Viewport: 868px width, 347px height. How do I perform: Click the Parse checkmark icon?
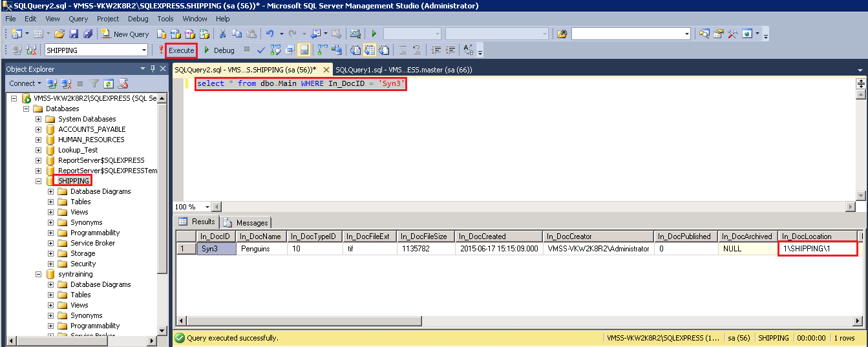(260, 50)
